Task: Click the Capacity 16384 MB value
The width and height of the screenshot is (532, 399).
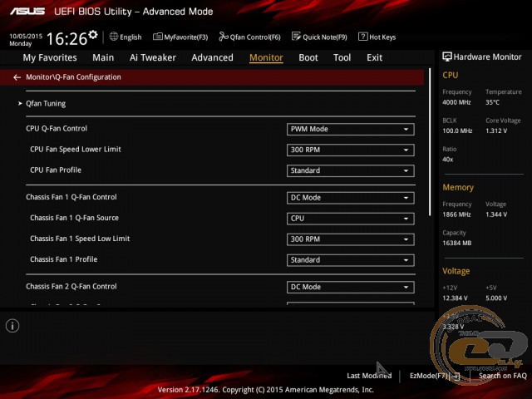Action: (x=456, y=243)
